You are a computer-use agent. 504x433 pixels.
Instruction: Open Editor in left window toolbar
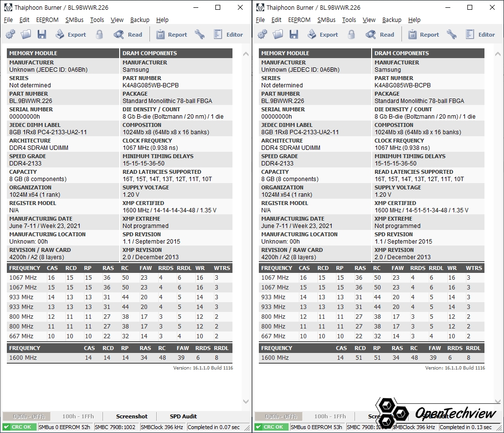coord(228,34)
